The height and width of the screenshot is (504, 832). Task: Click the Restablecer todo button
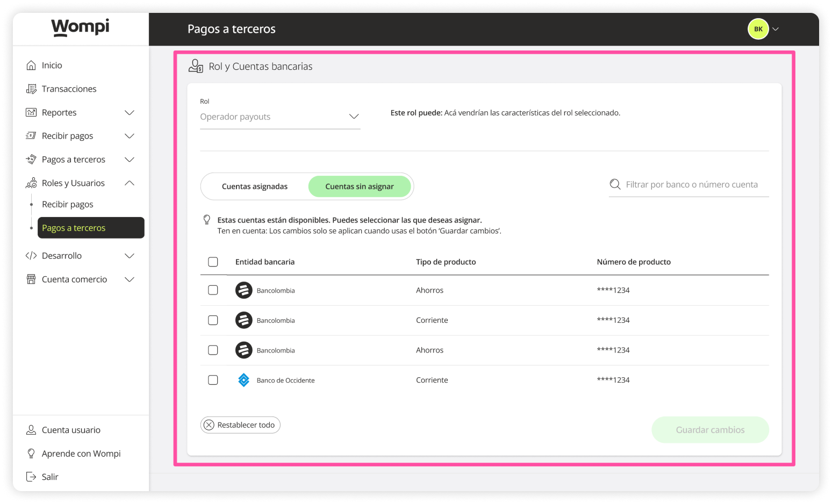tap(240, 425)
